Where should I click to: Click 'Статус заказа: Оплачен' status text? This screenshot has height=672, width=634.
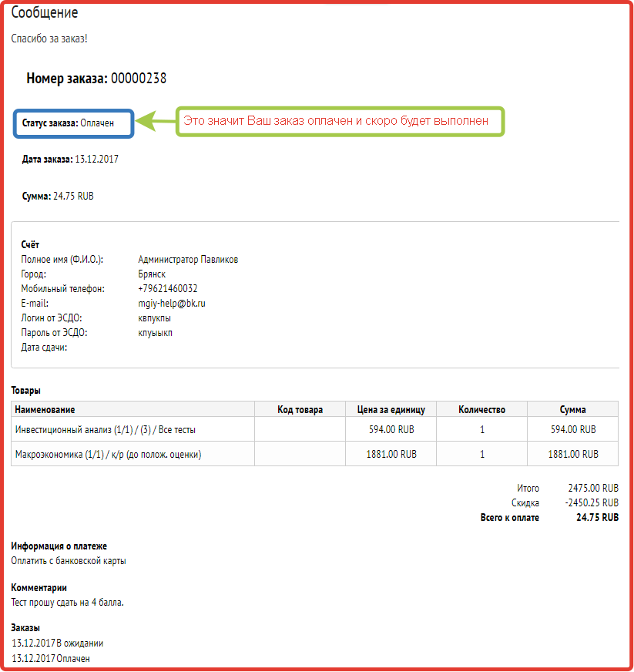(x=68, y=123)
